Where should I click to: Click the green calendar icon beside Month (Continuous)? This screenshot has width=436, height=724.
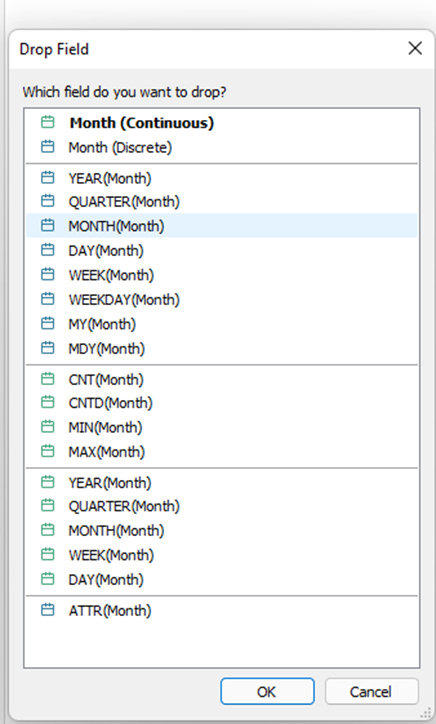click(x=48, y=122)
